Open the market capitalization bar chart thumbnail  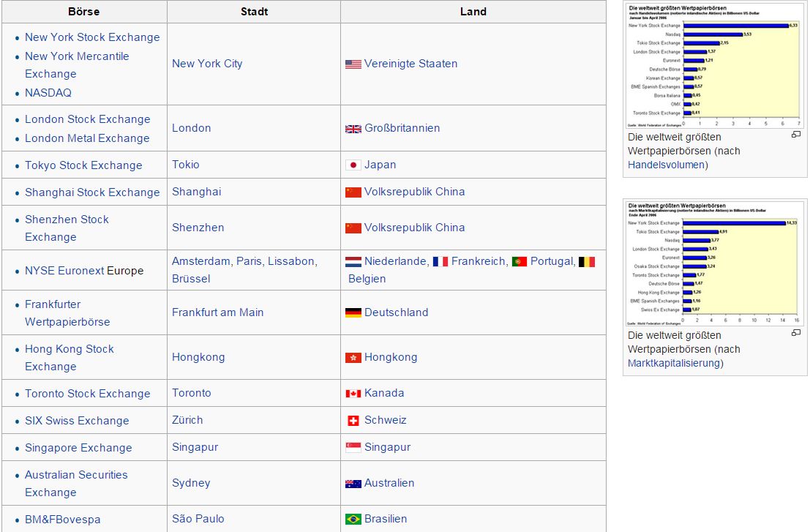click(x=714, y=264)
